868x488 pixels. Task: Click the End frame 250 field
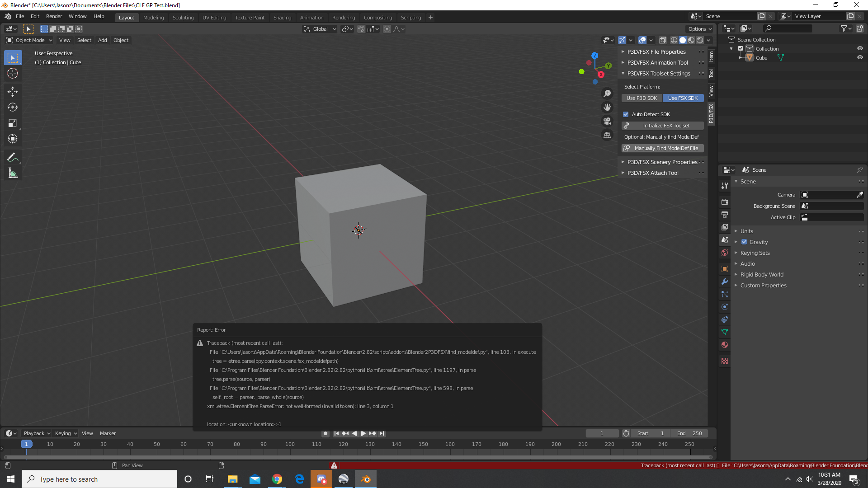point(689,433)
